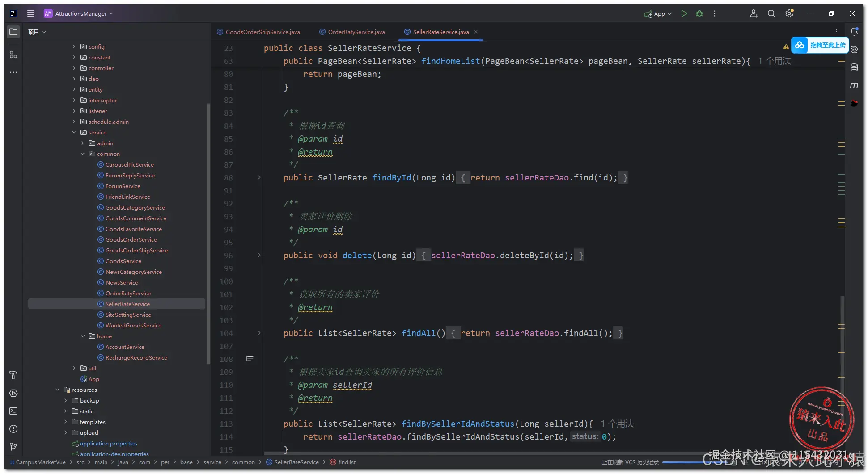Viewport: 868px width, 474px height.
Task: Open Search Everywhere magnifier
Action: point(771,13)
